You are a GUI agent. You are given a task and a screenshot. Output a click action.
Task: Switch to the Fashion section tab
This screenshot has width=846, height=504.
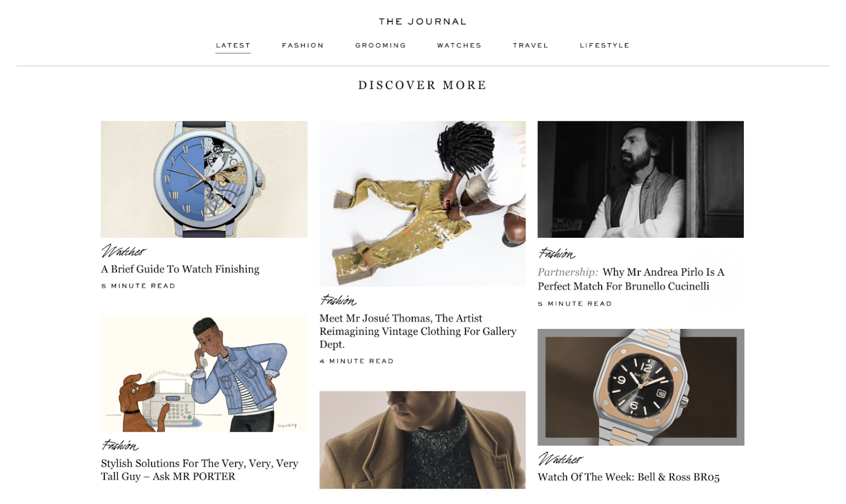[303, 45]
